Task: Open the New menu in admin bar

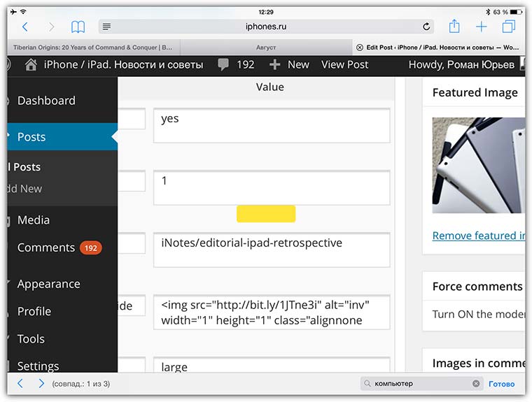Action: coord(298,64)
